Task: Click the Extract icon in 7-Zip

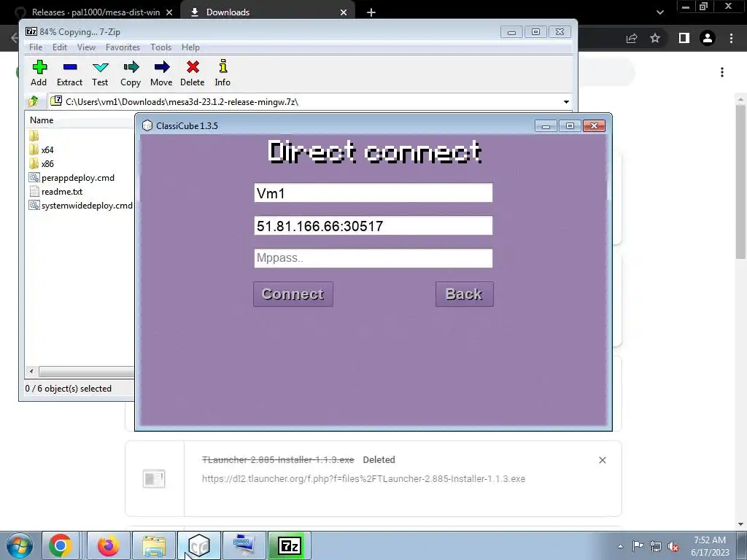Action: click(x=69, y=73)
